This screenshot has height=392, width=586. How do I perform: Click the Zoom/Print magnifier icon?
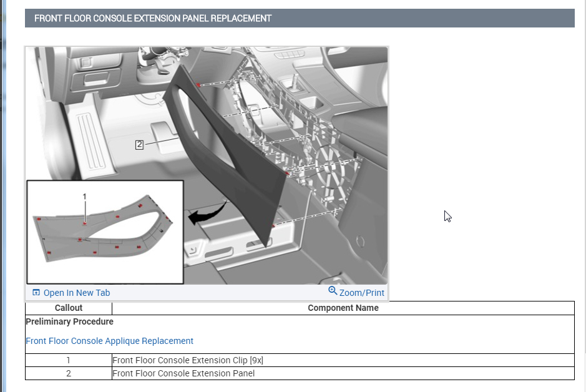(x=333, y=290)
